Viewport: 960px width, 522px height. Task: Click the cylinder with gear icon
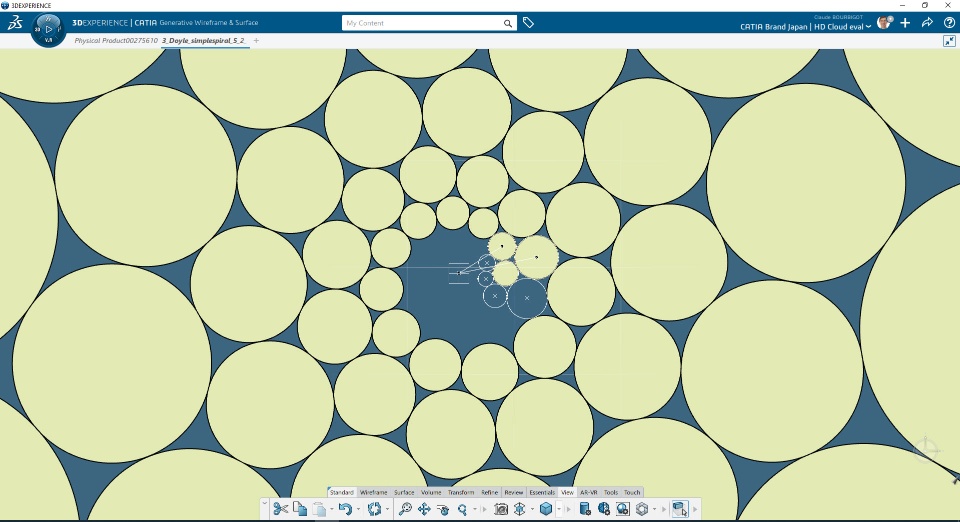click(585, 509)
